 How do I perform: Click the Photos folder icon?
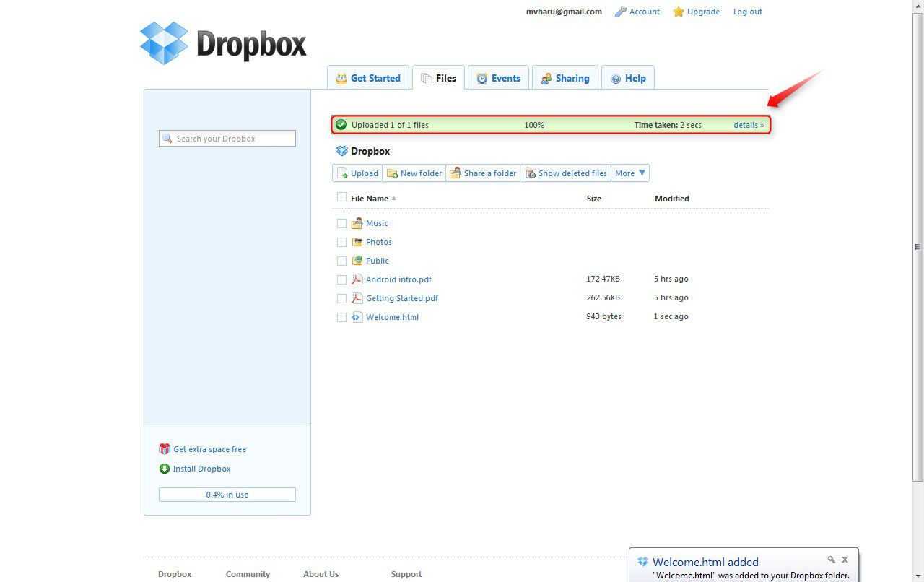[x=357, y=242]
